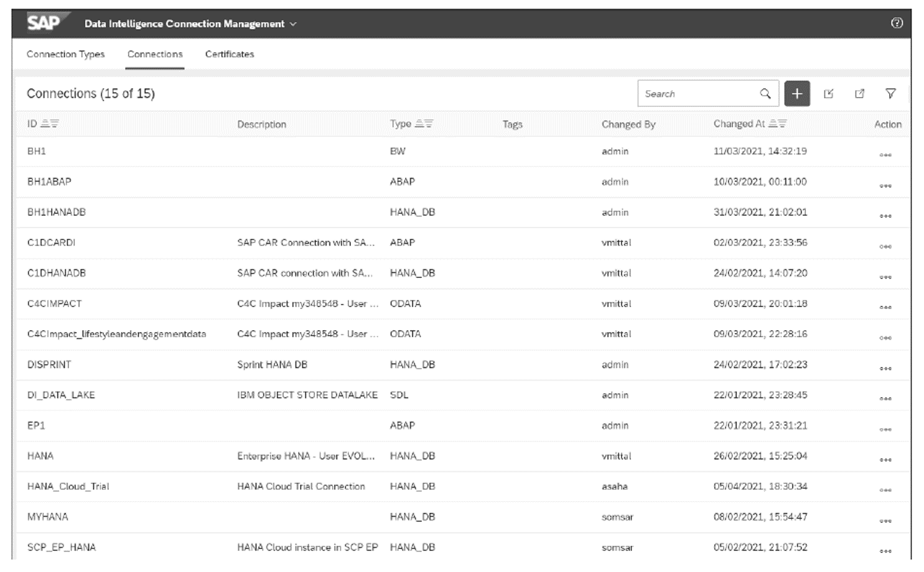Open the filter funnel icon
The image size is (924, 572).
890,94
